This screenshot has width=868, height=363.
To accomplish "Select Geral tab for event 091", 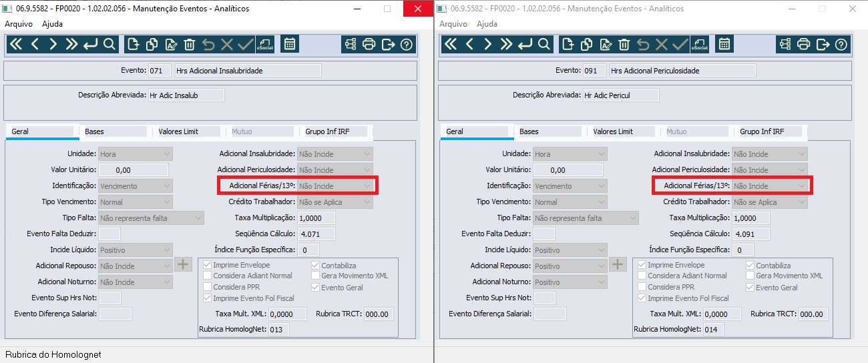I will click(475, 131).
